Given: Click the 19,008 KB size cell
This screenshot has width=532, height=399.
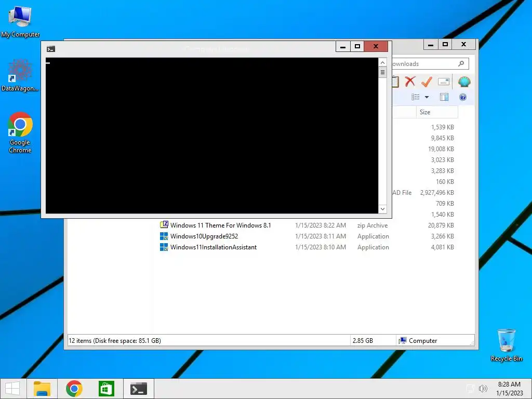Looking at the screenshot, I should pos(441,149).
